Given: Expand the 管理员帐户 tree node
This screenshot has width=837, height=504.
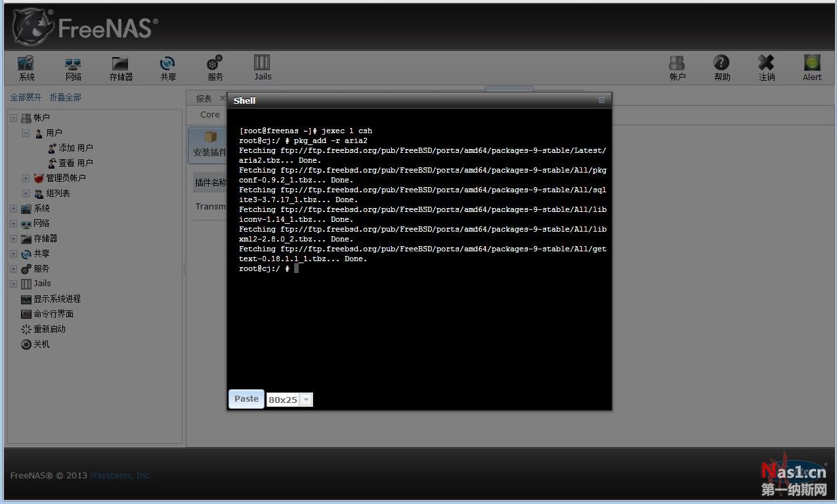Looking at the screenshot, I should click(x=26, y=178).
